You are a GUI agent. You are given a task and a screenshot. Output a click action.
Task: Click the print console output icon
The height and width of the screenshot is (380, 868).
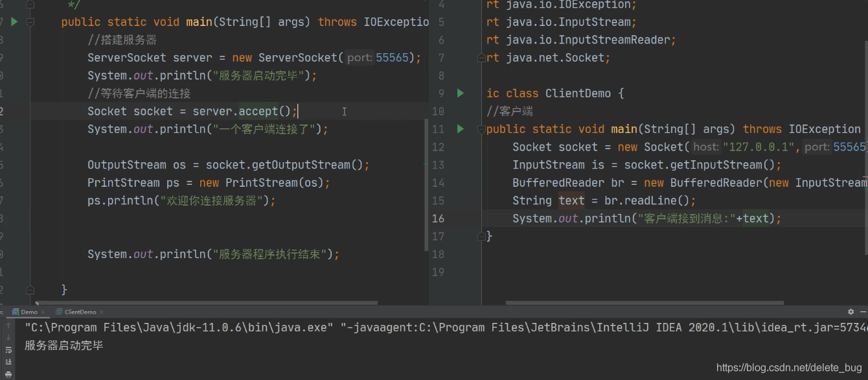click(8, 374)
